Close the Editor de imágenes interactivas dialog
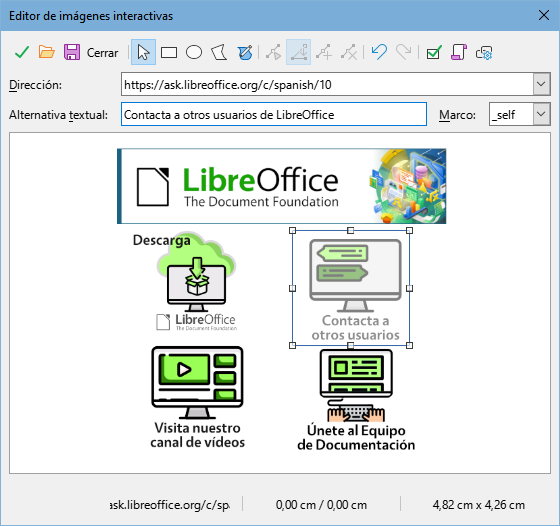560x526 pixels. [544, 15]
